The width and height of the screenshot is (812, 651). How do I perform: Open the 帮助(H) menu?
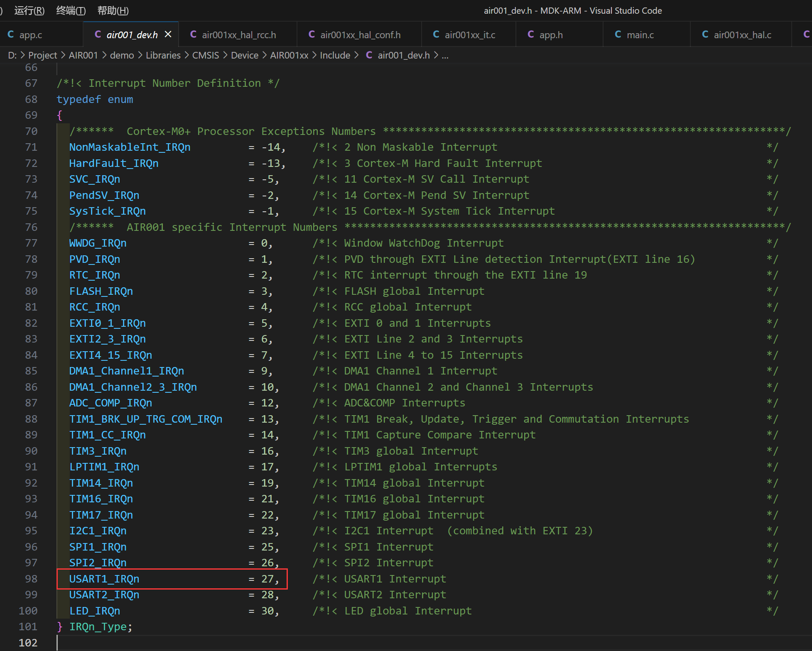[113, 10]
